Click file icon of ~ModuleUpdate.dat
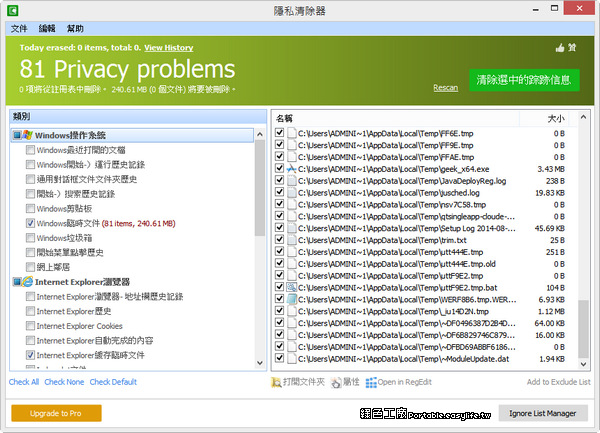 click(292, 358)
